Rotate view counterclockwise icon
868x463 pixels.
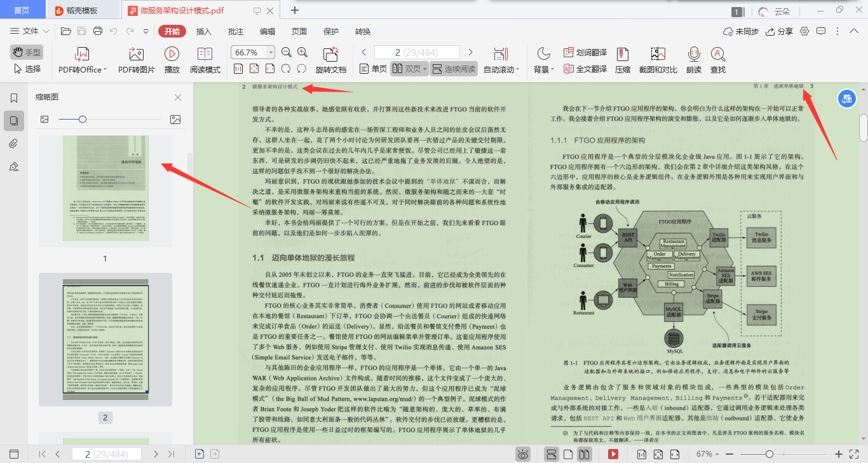pyautogui.click(x=286, y=69)
